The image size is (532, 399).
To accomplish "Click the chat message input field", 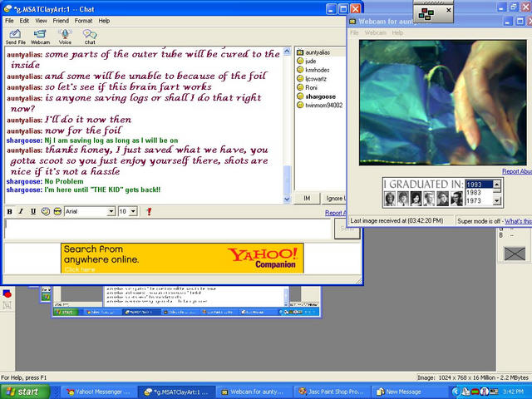I will [x=168, y=229].
